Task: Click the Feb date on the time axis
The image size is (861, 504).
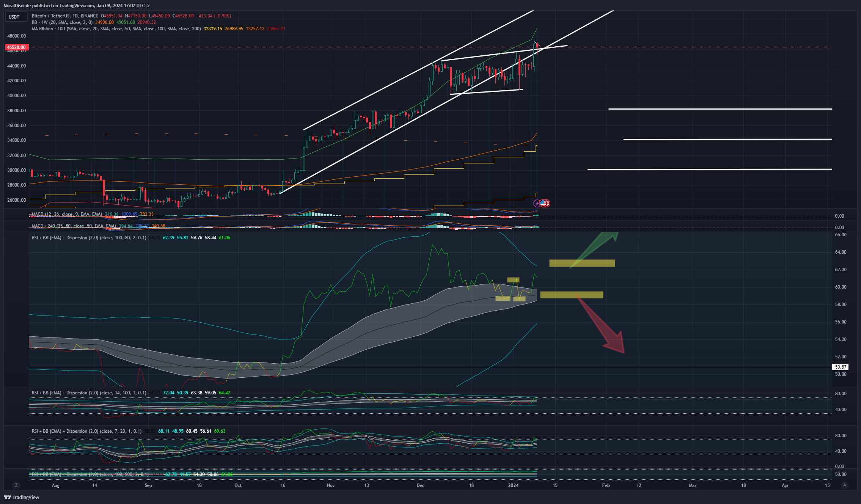Action: (x=606, y=485)
